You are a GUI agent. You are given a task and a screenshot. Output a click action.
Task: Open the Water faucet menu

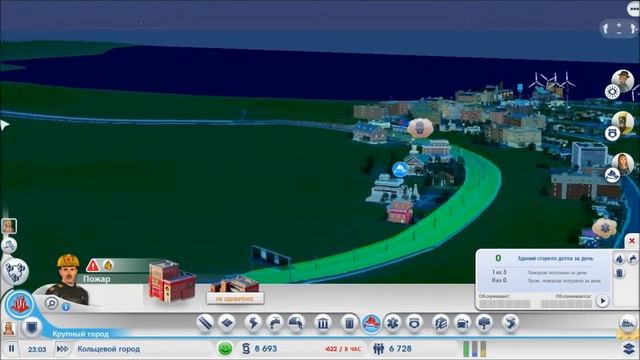(275, 323)
